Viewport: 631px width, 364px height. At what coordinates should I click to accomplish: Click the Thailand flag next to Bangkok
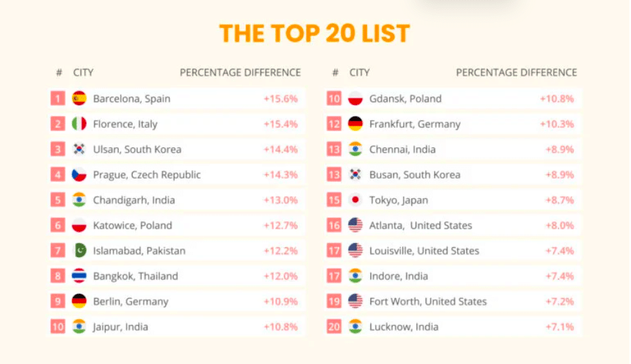tap(79, 276)
